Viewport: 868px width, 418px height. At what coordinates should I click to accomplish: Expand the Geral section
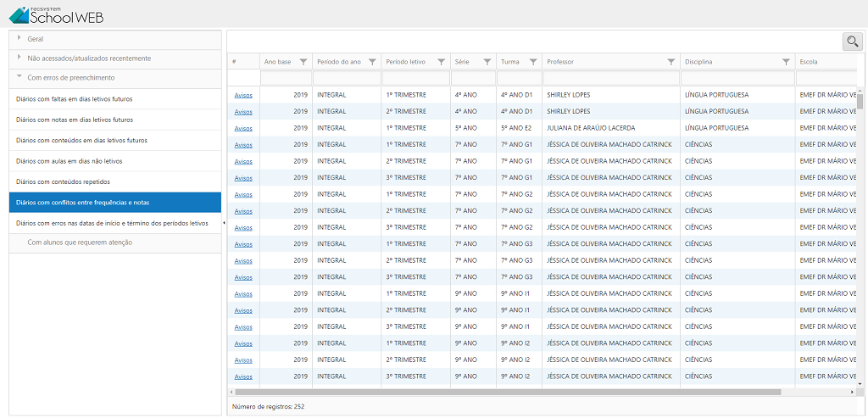point(35,38)
